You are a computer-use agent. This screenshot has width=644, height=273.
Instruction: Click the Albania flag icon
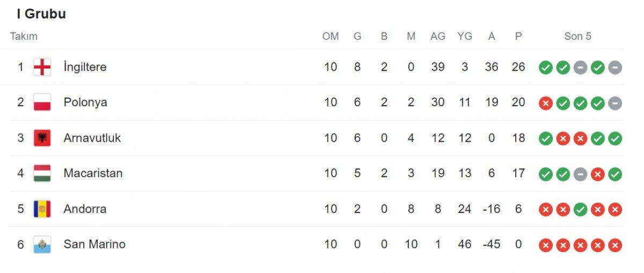point(42,138)
